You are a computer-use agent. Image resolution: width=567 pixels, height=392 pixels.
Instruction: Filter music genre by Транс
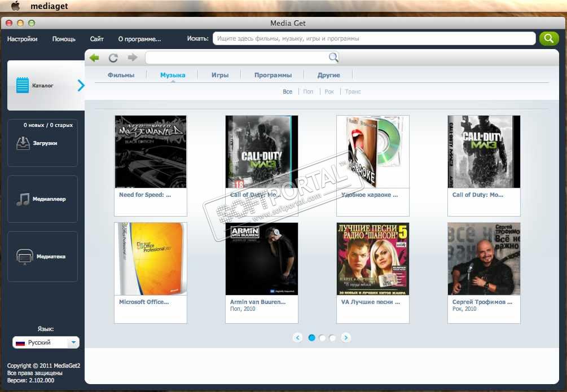353,91
